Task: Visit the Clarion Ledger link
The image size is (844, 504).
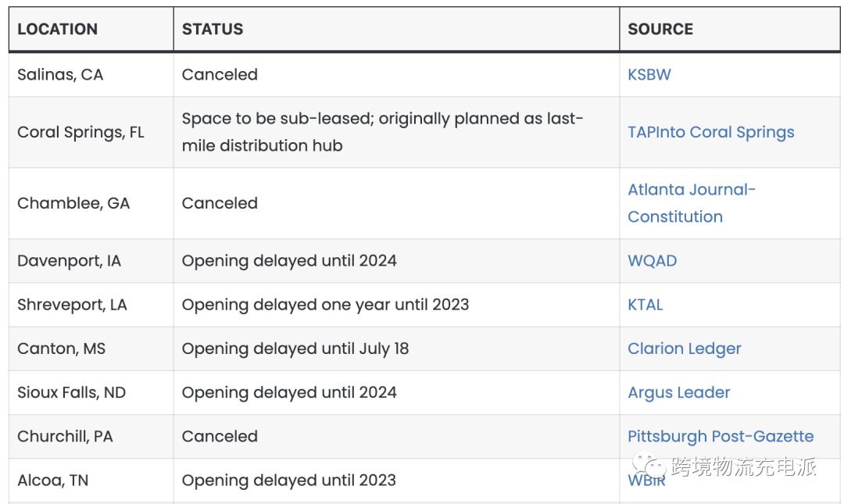Action: (x=684, y=349)
